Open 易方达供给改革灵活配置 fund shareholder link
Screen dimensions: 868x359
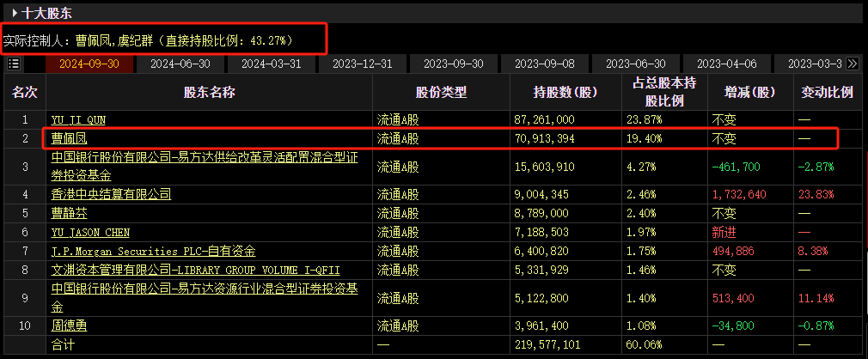pyautogui.click(x=205, y=167)
